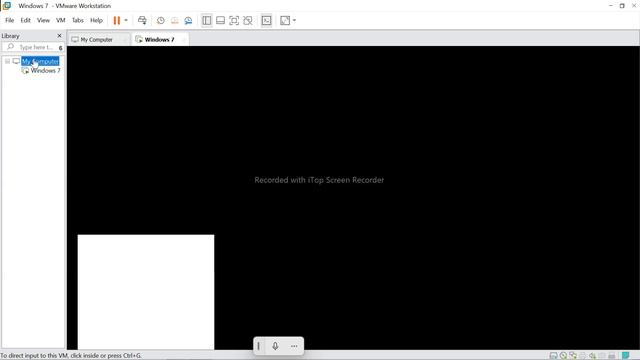Screen dimensions: 640x360
Task: Pause the virtual machine with the orange button
Action: click(117, 20)
